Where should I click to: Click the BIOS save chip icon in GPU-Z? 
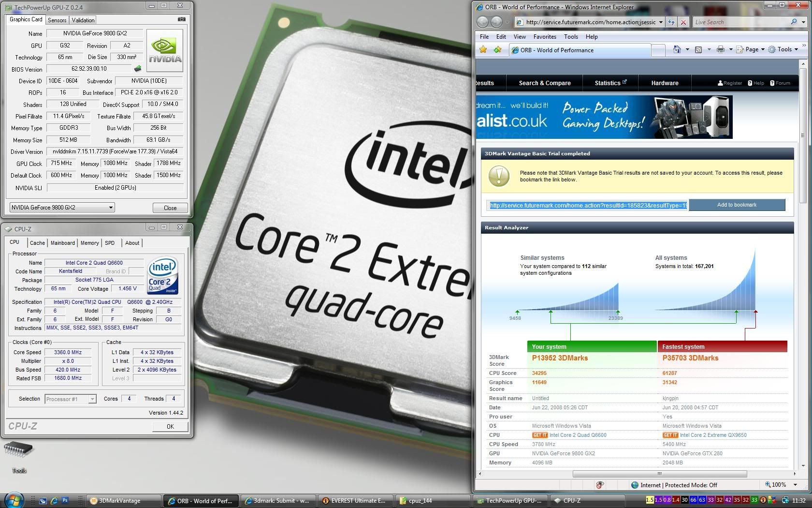[x=138, y=69]
